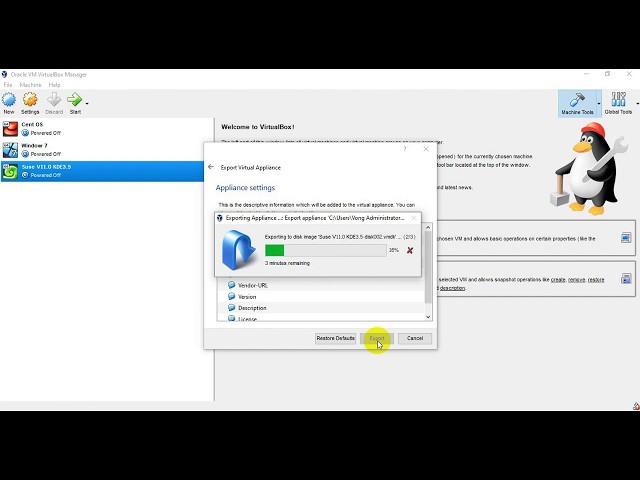Open Start button dropdown arrow
This screenshot has width=640, height=480.
(x=87, y=103)
